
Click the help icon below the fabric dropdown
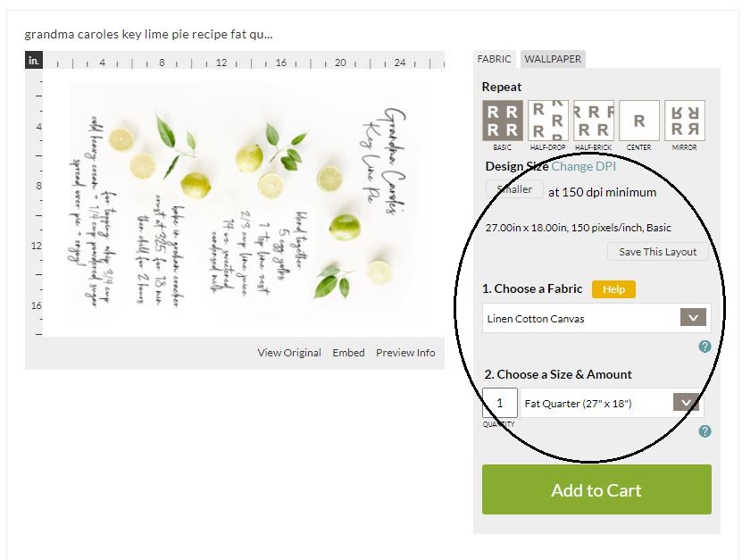(x=704, y=347)
